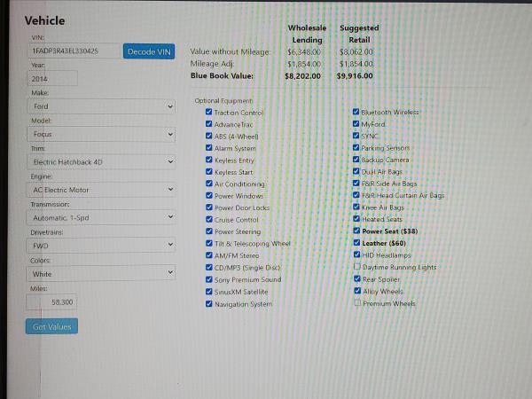Open the Trim dropdown Electric Hatchback 4D

(100, 162)
